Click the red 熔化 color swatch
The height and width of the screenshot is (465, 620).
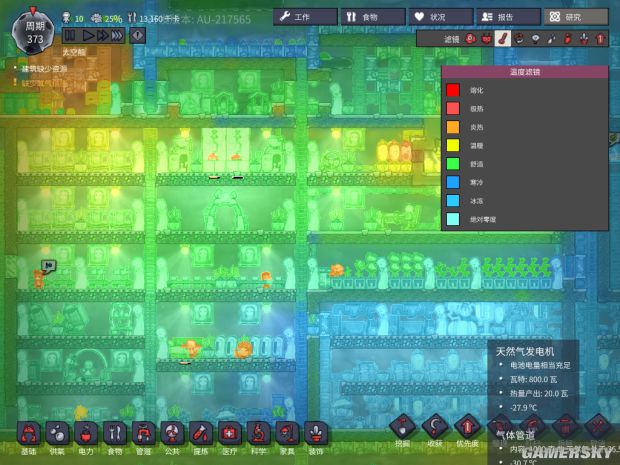[454, 90]
